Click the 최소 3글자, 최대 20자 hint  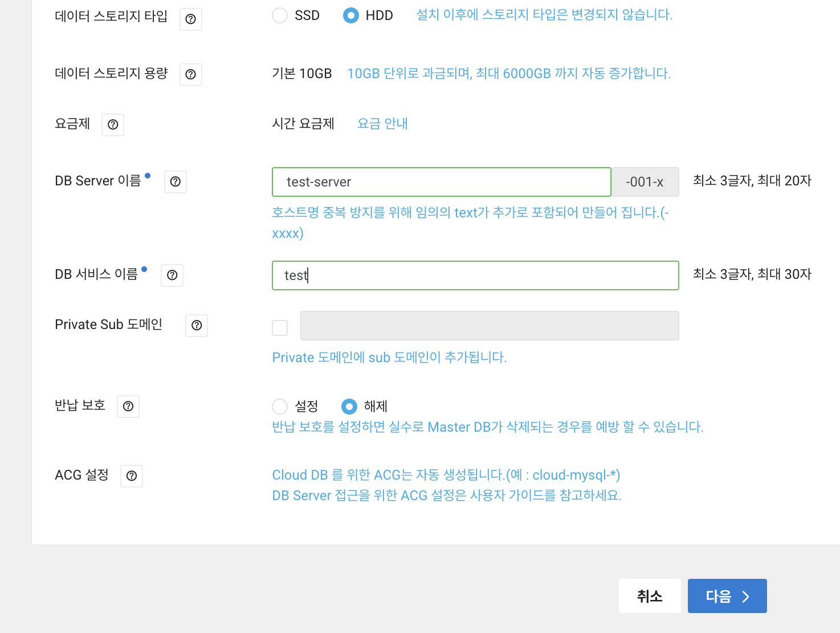pyautogui.click(x=752, y=181)
